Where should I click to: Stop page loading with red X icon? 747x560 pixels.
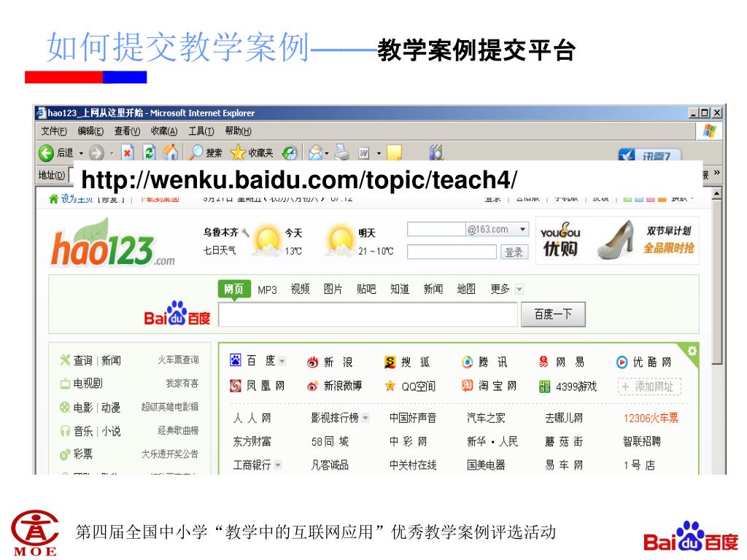[127, 153]
